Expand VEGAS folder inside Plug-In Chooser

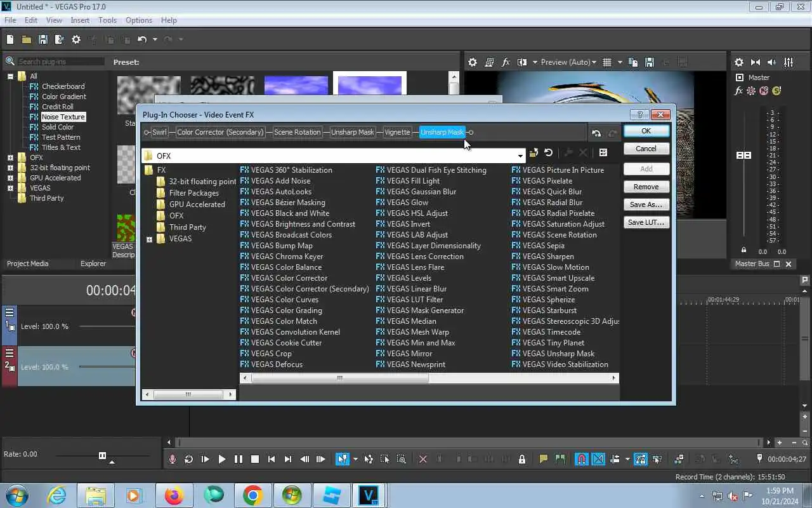(x=150, y=239)
